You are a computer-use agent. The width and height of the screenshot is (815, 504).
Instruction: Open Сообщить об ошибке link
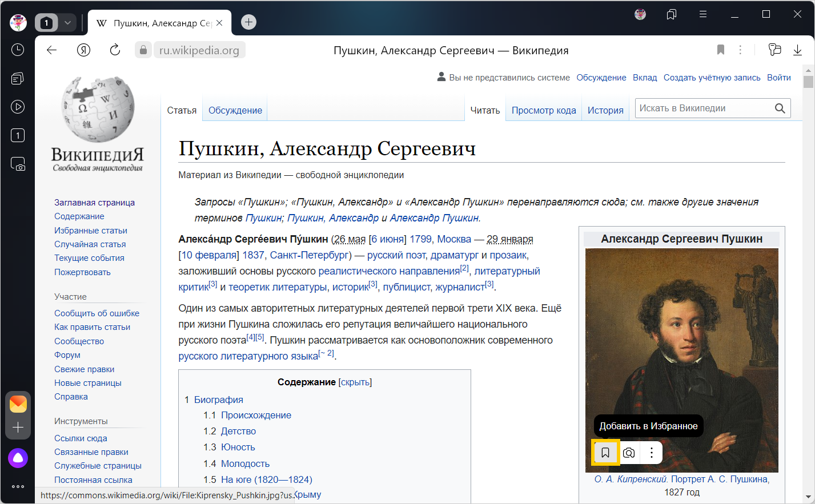97,313
